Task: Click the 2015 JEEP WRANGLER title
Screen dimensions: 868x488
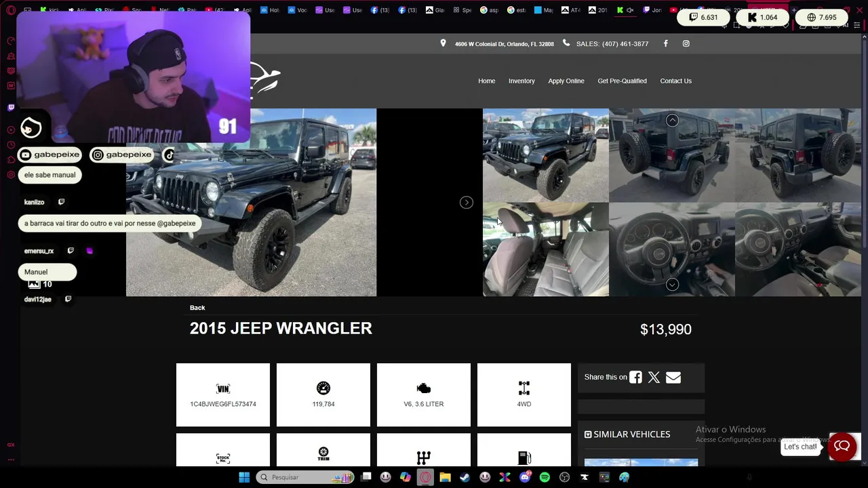Action: [x=281, y=329]
